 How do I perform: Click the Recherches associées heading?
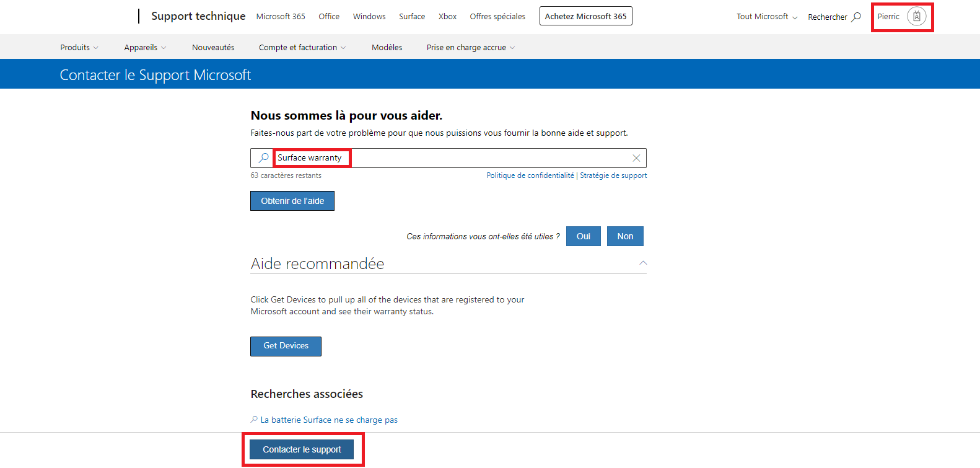[x=307, y=394]
